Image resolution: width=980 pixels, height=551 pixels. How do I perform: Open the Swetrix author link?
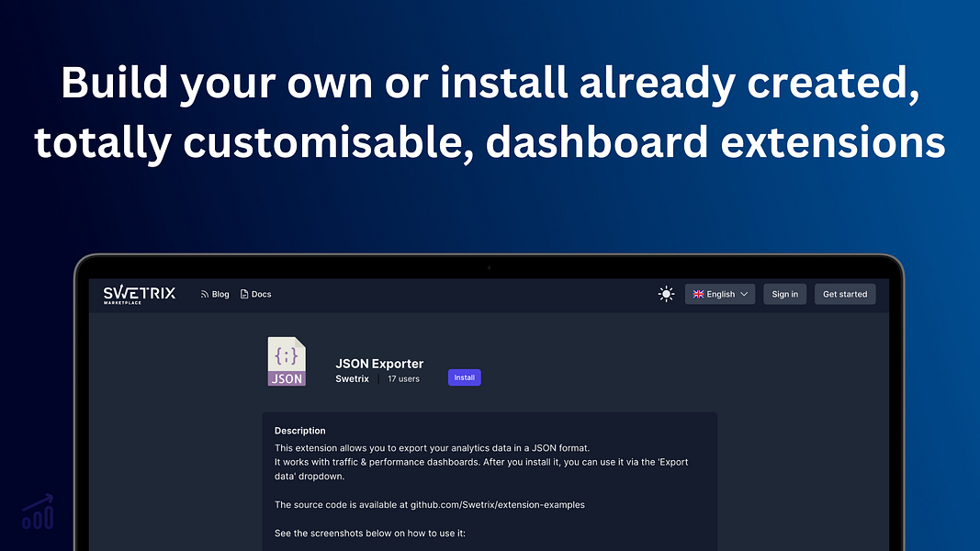[x=352, y=378]
